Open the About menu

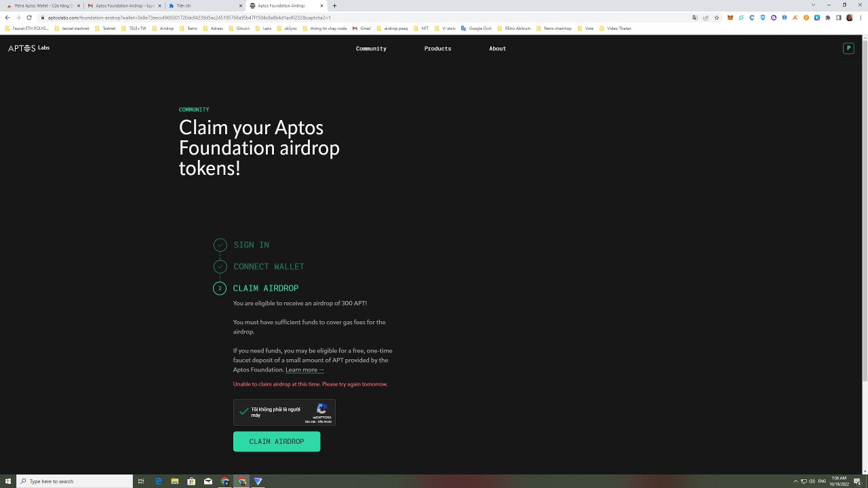coord(498,49)
